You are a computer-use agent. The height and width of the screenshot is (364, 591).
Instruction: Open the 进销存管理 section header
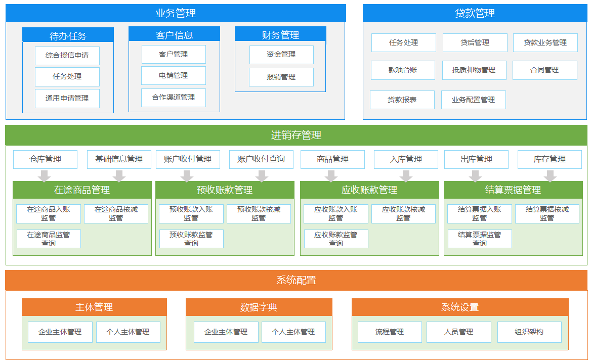296,135
